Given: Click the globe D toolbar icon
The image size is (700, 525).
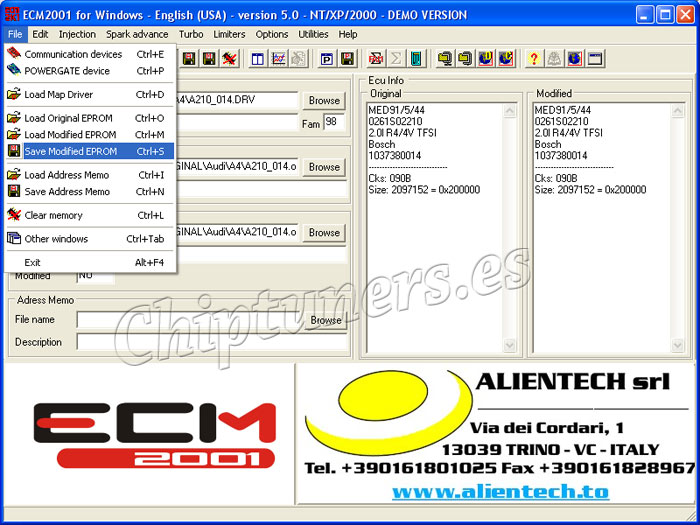Looking at the screenshot, I should 485,58.
